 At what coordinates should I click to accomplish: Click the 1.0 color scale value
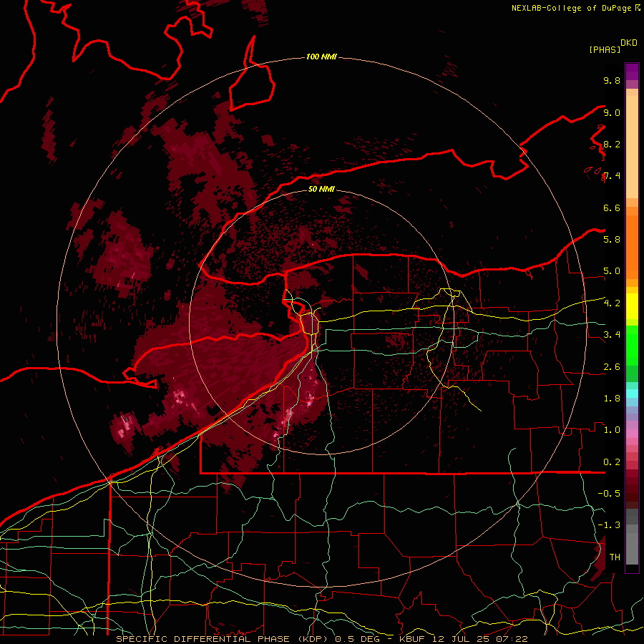point(612,430)
